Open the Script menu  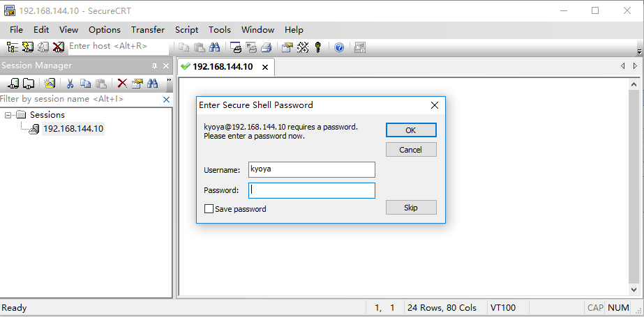[x=187, y=30]
